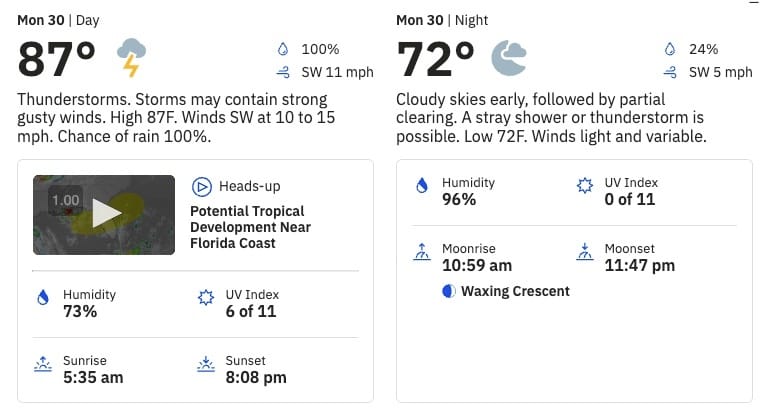Click the Waxing Crescent moon phase icon

(x=449, y=291)
